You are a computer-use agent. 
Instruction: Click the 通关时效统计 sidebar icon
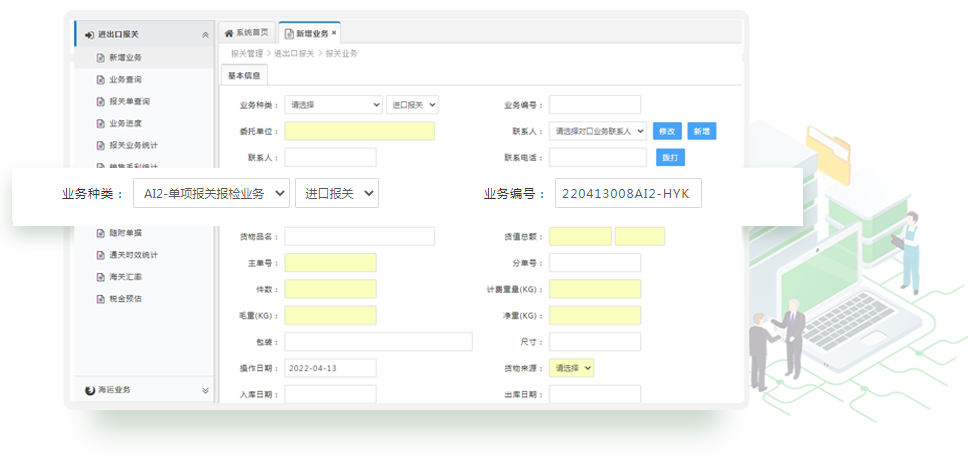pos(100,255)
